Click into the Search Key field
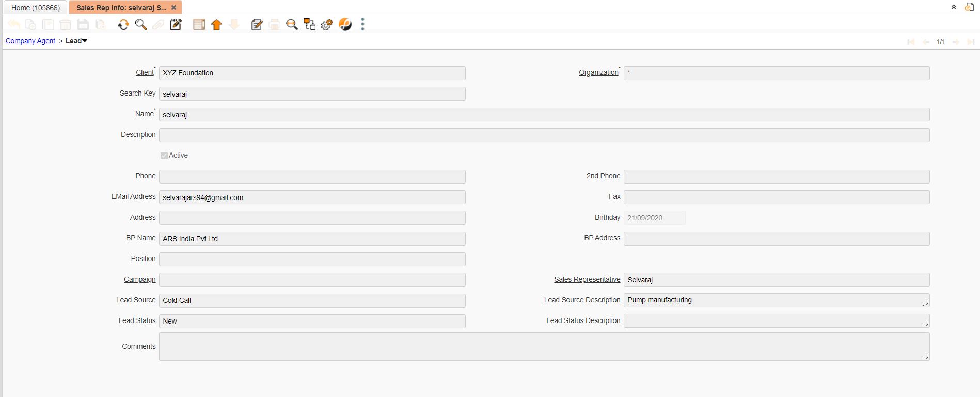980x397 pixels. 312,94
